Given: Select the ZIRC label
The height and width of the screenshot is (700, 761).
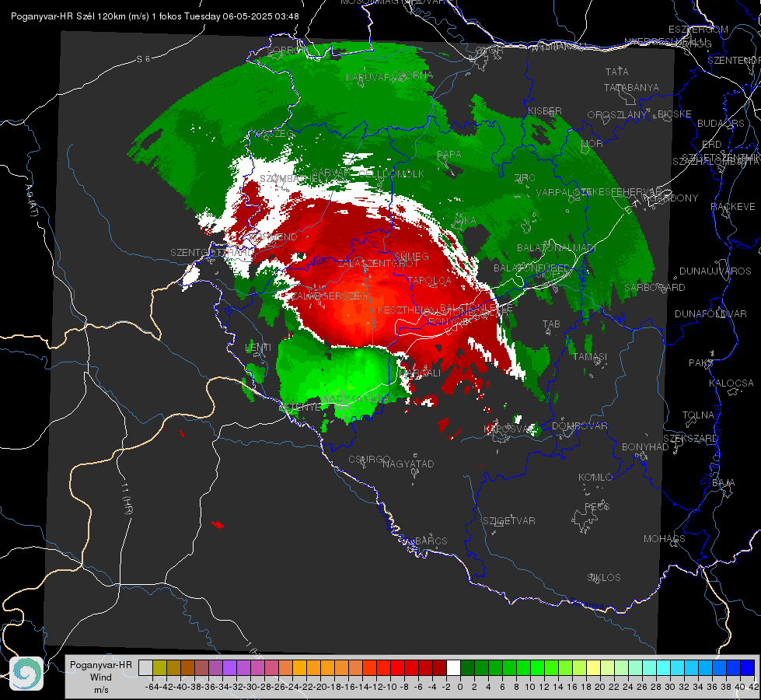Looking at the screenshot, I should coord(525,177).
